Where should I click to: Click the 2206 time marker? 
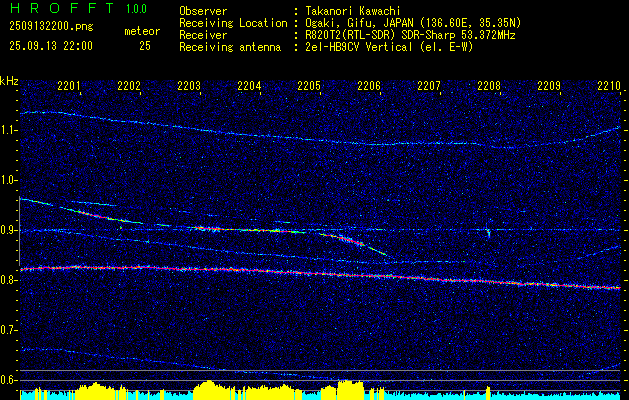tap(369, 85)
